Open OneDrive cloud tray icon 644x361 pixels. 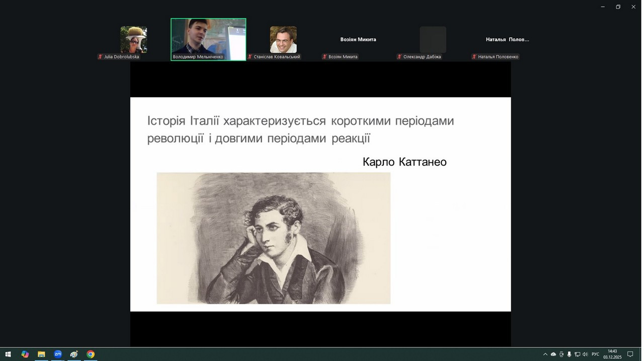pyautogui.click(x=553, y=354)
